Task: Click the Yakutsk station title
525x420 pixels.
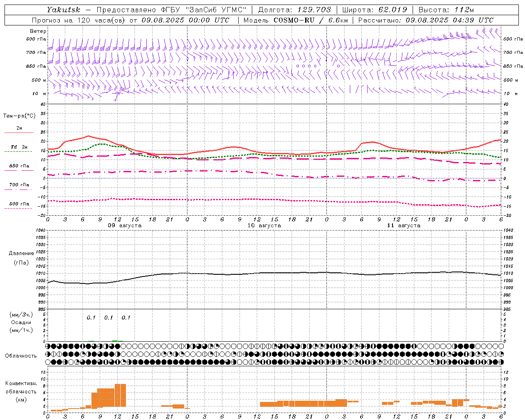Action: point(63,10)
